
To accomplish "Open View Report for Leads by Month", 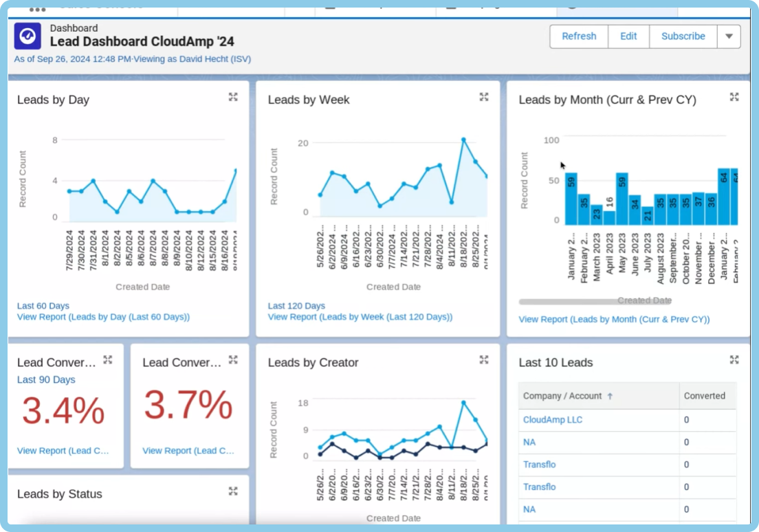I will 614,319.
